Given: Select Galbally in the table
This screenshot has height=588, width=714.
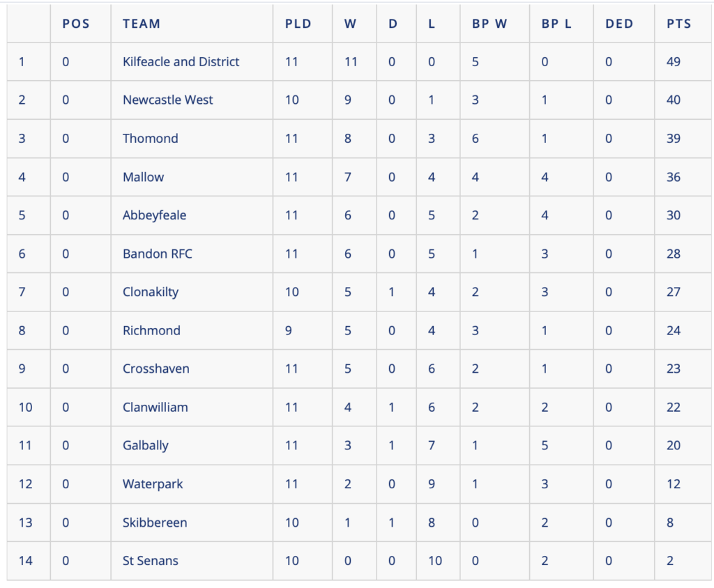Looking at the screenshot, I should click(145, 445).
